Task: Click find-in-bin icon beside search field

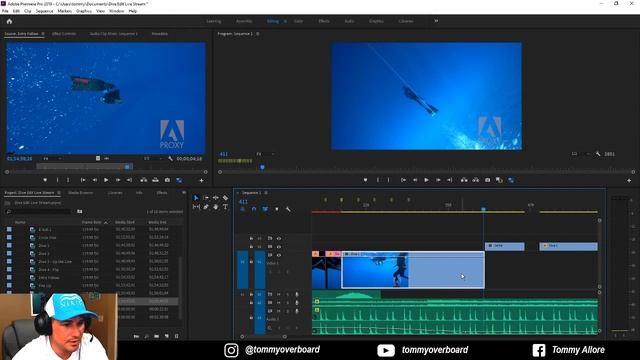Action: tap(80, 211)
